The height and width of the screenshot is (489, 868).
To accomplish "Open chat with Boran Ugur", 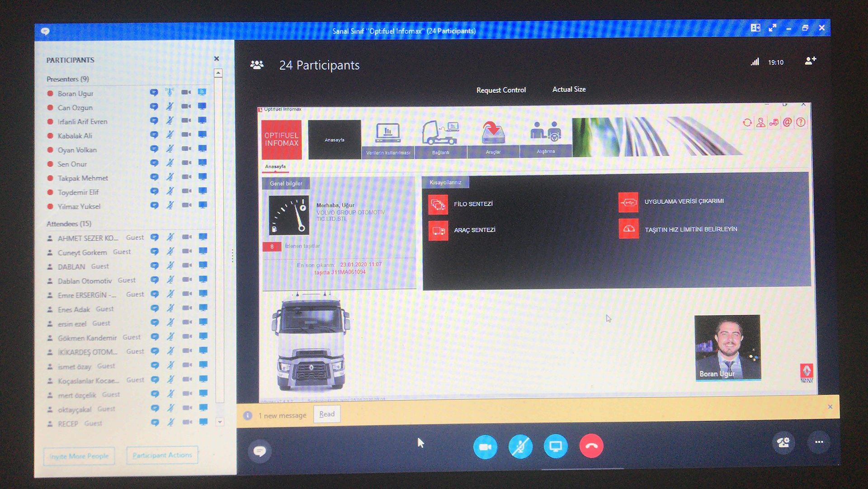I will coord(154,93).
